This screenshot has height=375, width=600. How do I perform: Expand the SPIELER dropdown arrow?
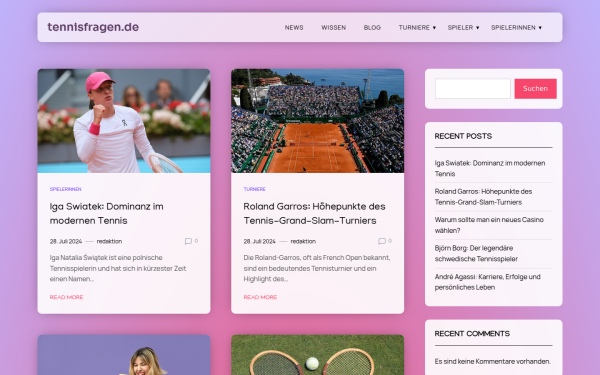pos(478,28)
